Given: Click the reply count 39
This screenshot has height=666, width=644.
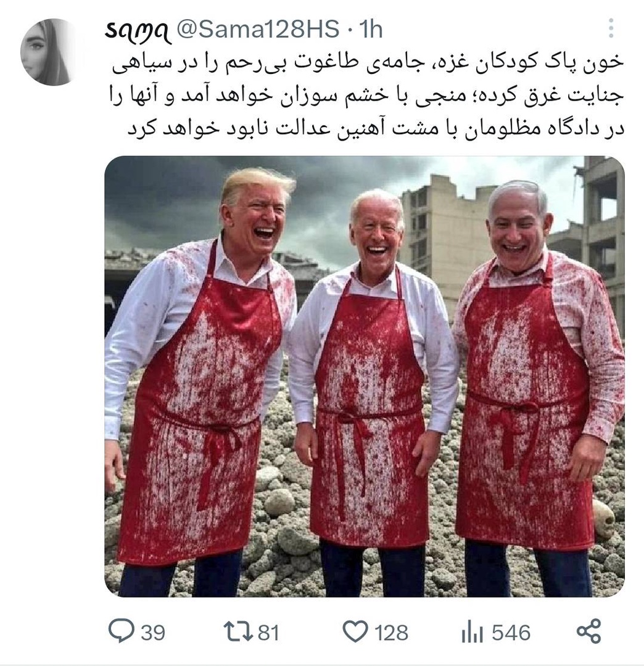Looking at the screenshot, I should click(x=153, y=633).
